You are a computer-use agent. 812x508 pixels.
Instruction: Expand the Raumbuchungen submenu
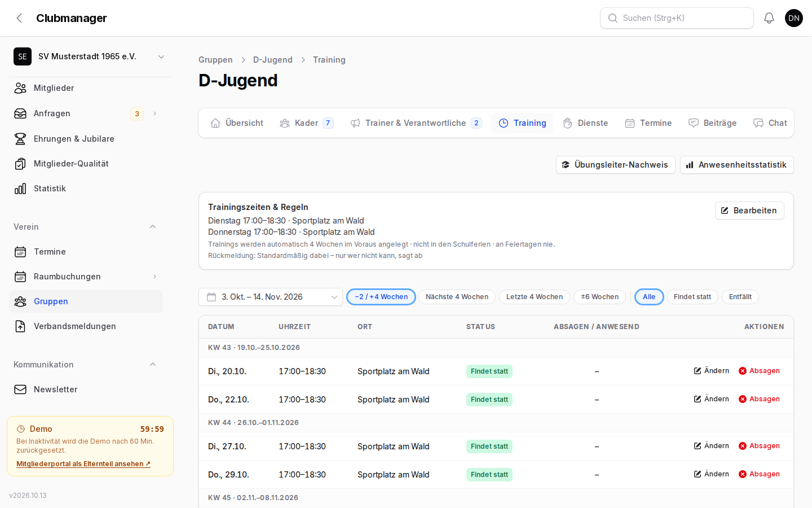(155, 277)
